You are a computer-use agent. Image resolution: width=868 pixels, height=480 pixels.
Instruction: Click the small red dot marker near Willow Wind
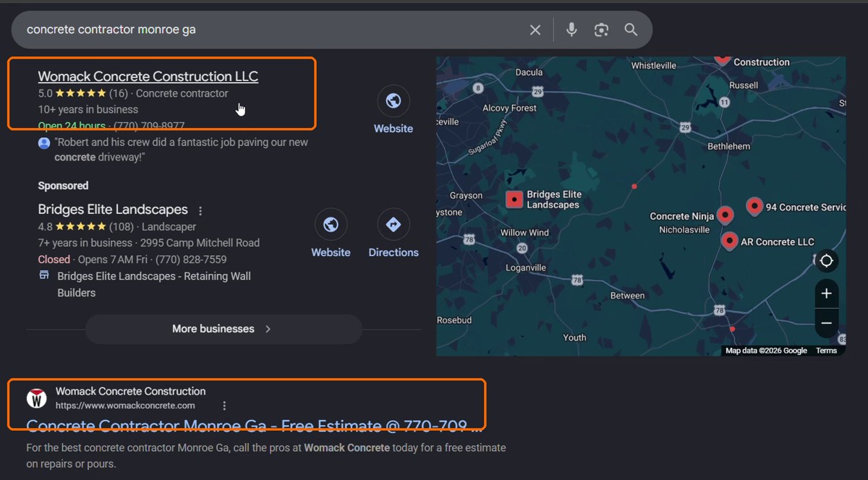point(634,187)
